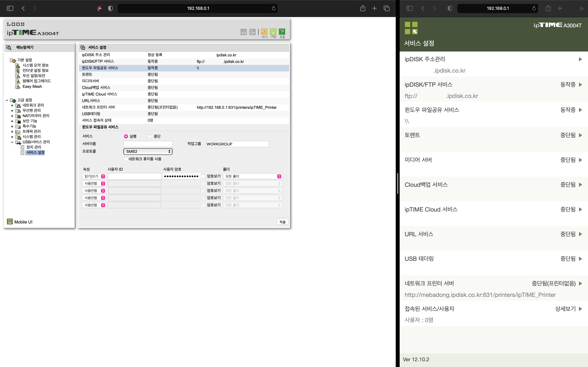
Task: Click the orange 다시 reload icon
Action: (x=264, y=32)
